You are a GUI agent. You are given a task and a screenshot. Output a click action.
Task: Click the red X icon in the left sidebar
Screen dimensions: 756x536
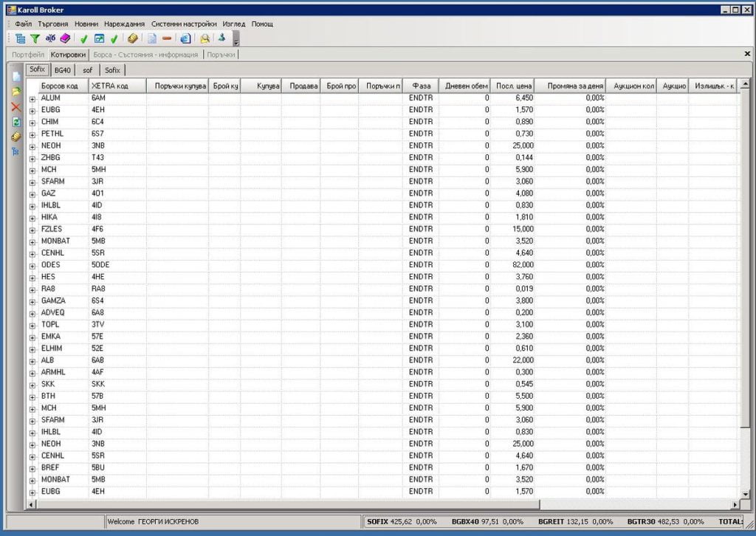coord(16,106)
